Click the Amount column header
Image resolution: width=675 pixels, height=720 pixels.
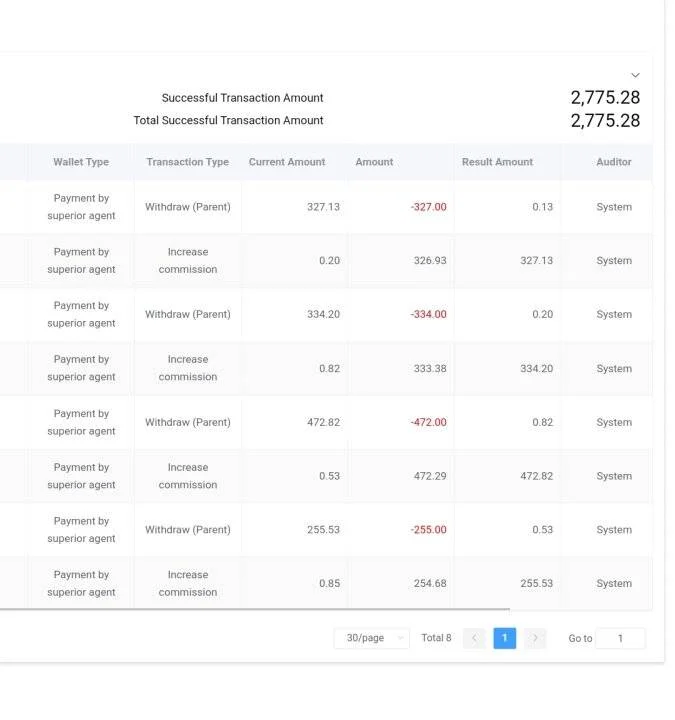tap(374, 162)
